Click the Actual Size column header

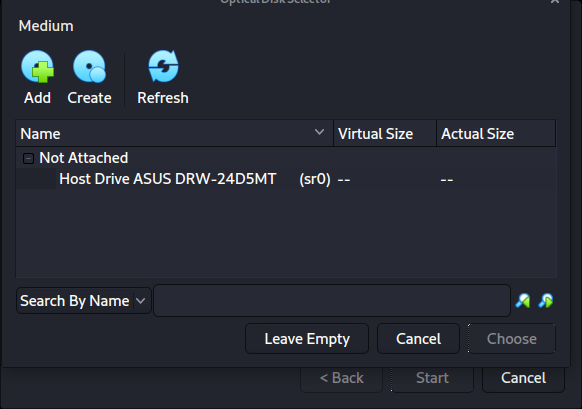click(496, 134)
